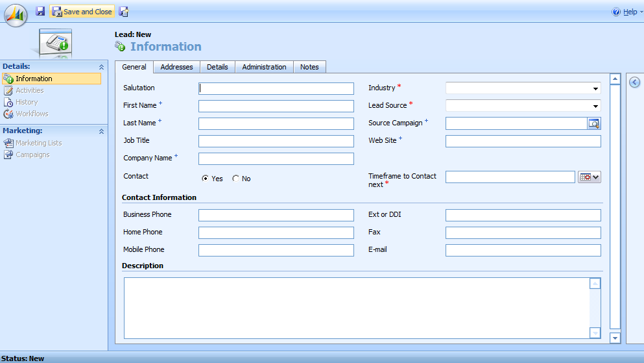
Task: Click the Timeframe to Contact date field
Action: coord(510,177)
